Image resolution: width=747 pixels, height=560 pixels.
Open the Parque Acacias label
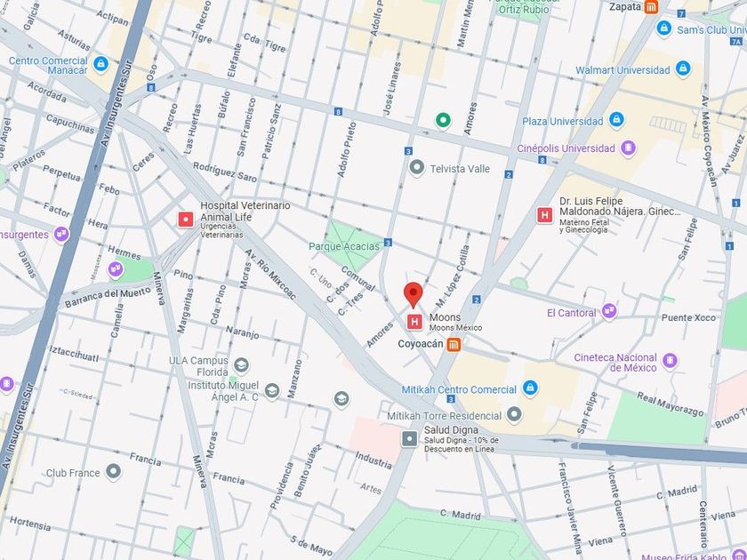344,246
